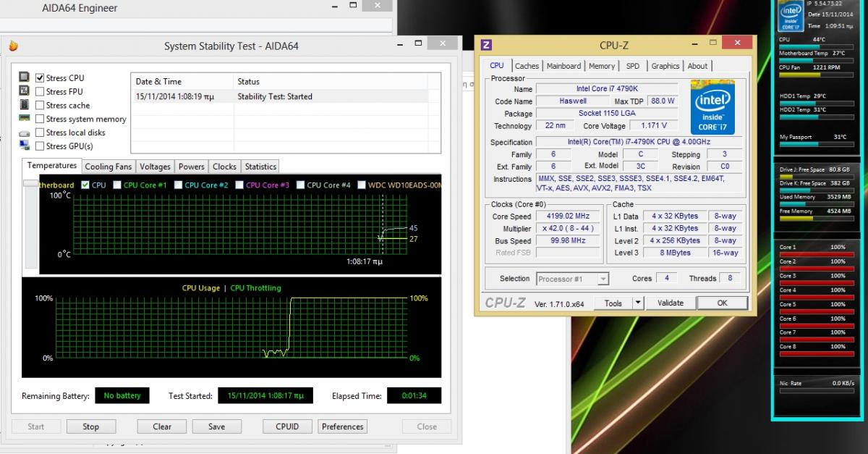Show CPU Core #1 on temperature graph
This screenshot has height=454, width=868.
117,185
